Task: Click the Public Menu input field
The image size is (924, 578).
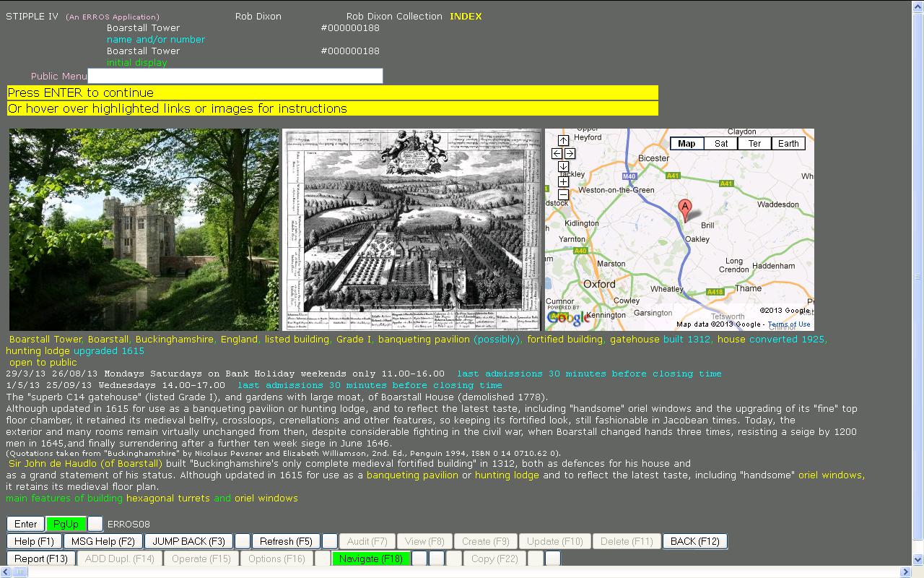Action: (235, 76)
